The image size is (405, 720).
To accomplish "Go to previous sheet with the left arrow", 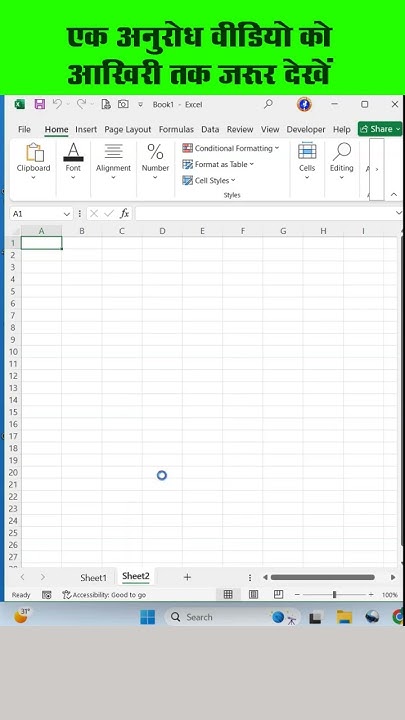I will pos(22,577).
